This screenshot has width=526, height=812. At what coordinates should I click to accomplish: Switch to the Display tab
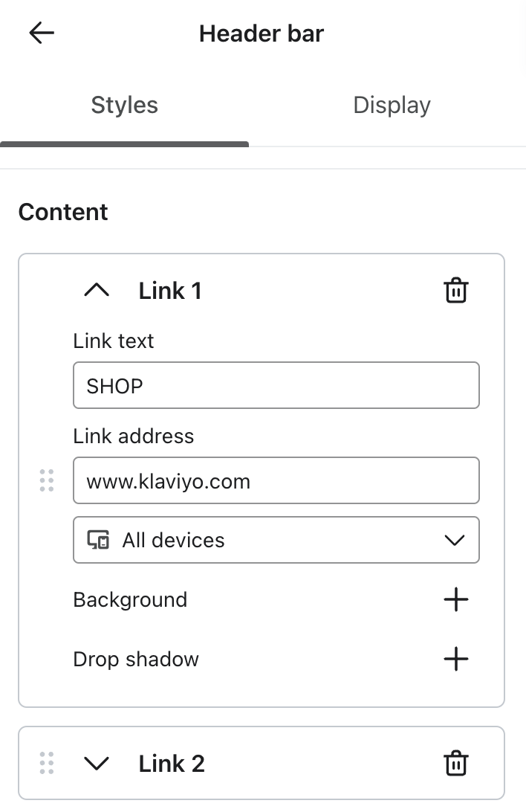392,105
